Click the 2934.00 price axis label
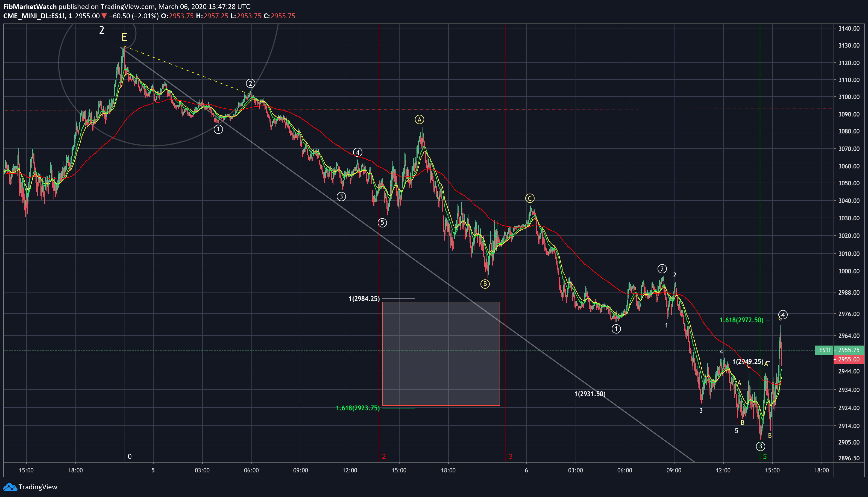Viewport: 868px width, 497px height. (x=849, y=390)
